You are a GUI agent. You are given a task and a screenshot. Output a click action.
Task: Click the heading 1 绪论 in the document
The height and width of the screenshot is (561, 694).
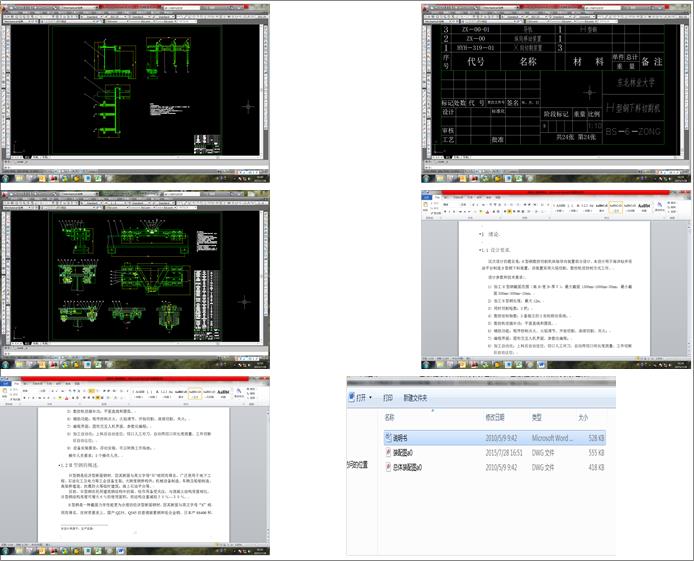(490, 234)
